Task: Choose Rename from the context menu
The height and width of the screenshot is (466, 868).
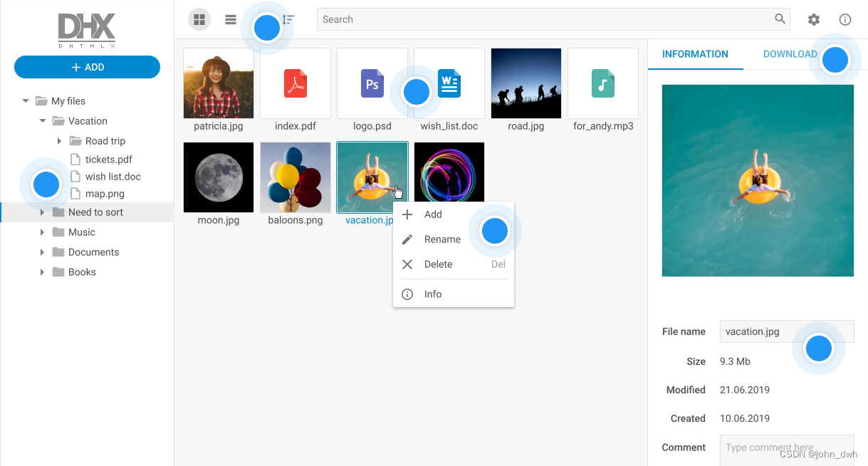Action: point(441,239)
